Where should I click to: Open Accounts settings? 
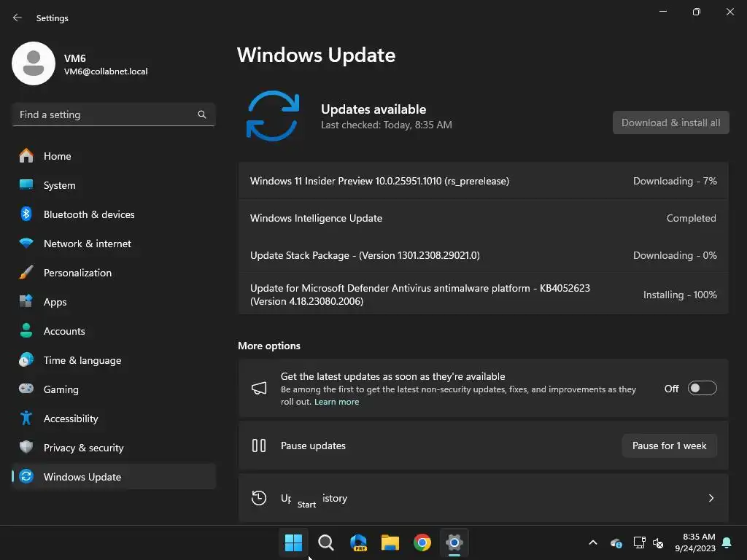113,330
